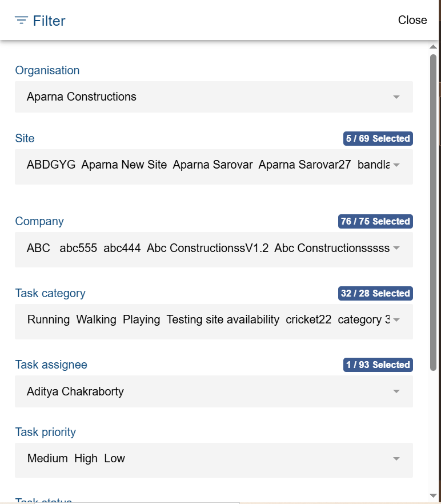Click the '76 / 75 Selected' company badge

(x=375, y=221)
